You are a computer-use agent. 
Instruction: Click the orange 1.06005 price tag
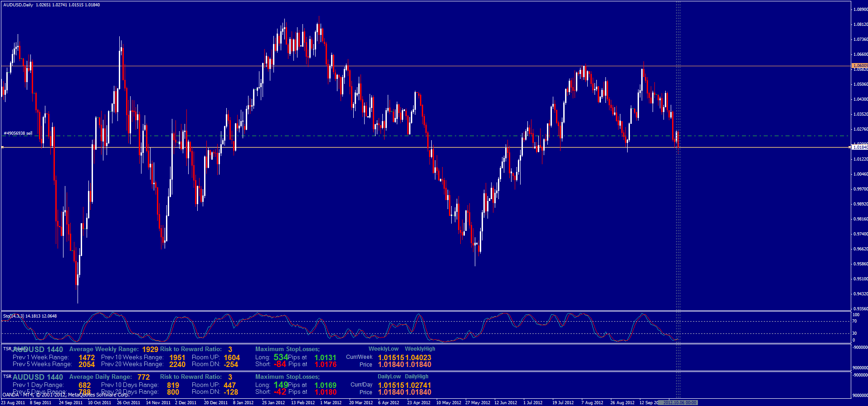pyautogui.click(x=860, y=65)
